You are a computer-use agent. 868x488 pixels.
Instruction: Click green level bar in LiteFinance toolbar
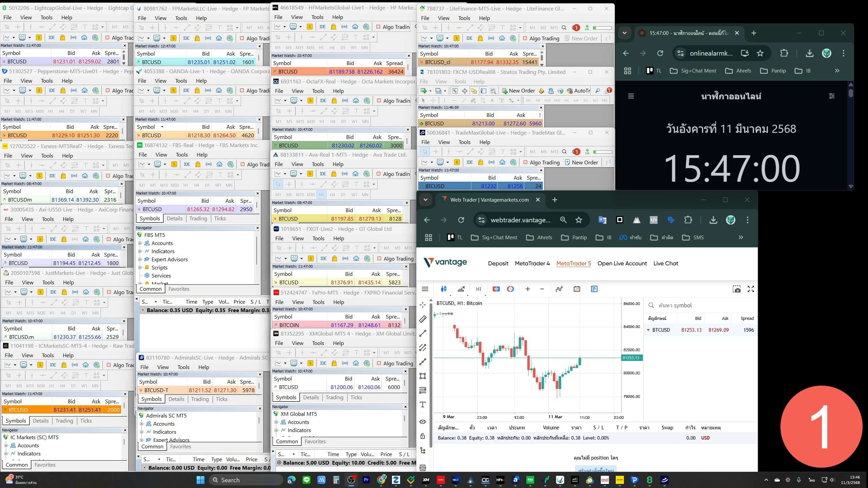[603, 28]
